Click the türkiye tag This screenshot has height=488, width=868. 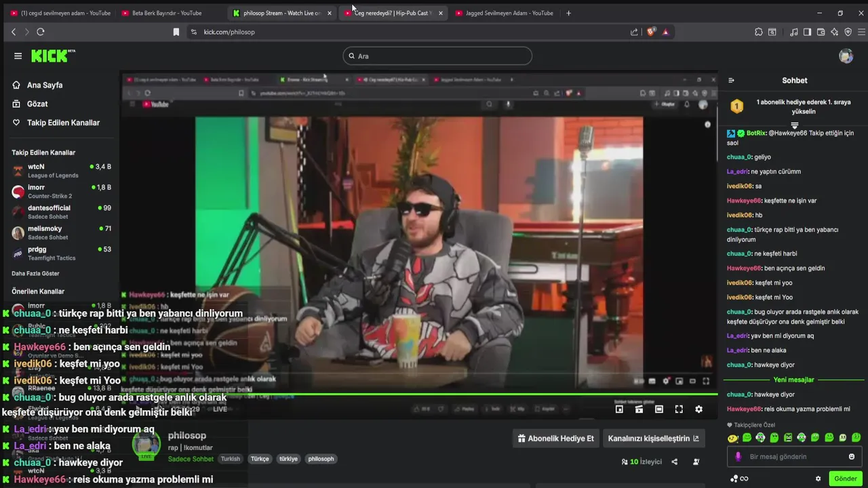click(288, 459)
